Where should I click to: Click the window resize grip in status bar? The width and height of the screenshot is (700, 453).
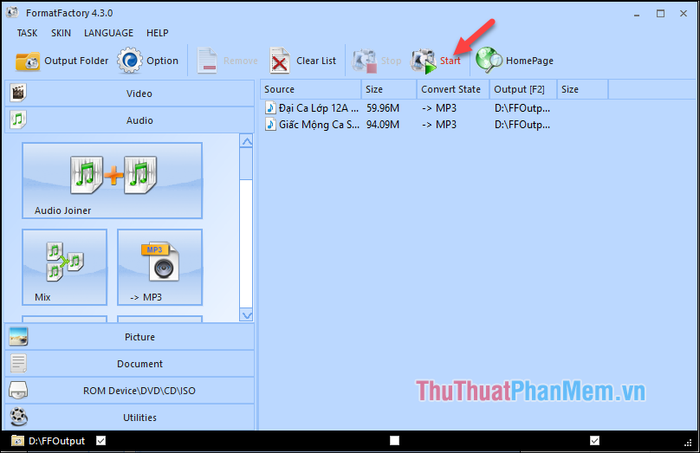pos(688,442)
